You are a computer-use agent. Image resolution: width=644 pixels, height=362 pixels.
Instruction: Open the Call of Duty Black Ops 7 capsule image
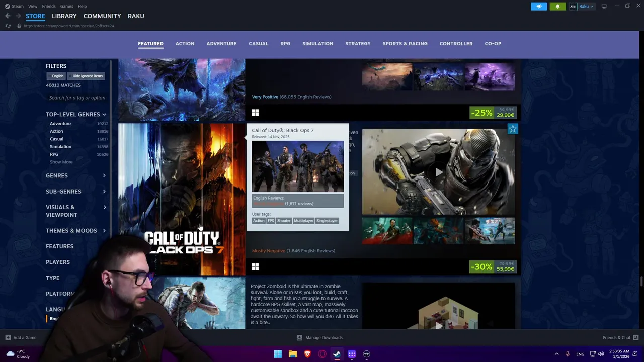[182, 200]
